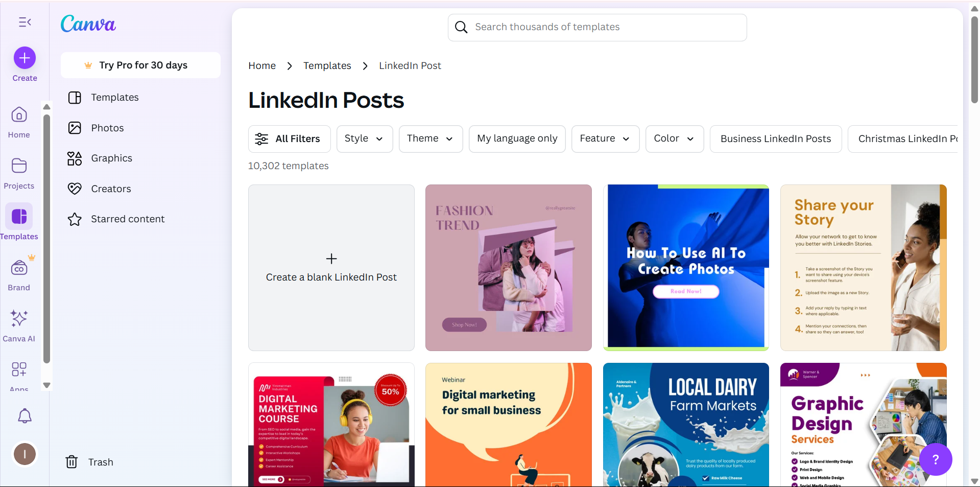Open the Theme filter dropdown
This screenshot has height=487, width=980.
coord(430,138)
